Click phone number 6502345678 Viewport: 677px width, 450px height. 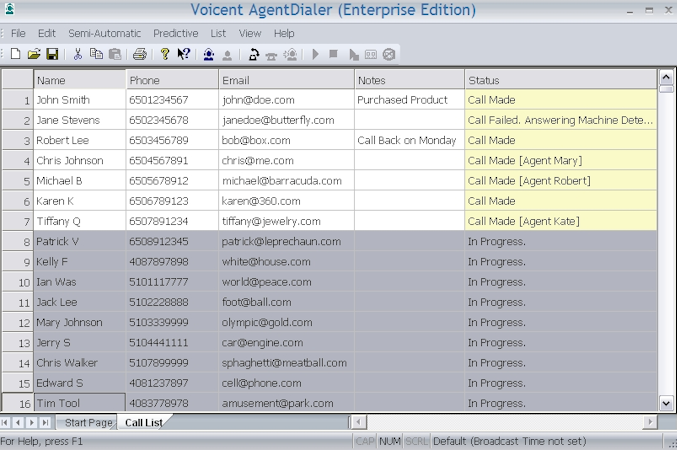[x=172, y=120]
